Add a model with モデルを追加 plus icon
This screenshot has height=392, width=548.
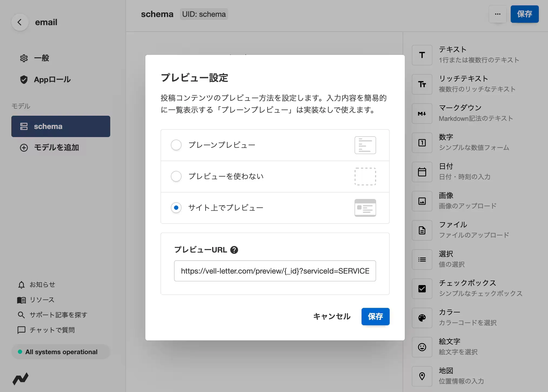point(24,148)
